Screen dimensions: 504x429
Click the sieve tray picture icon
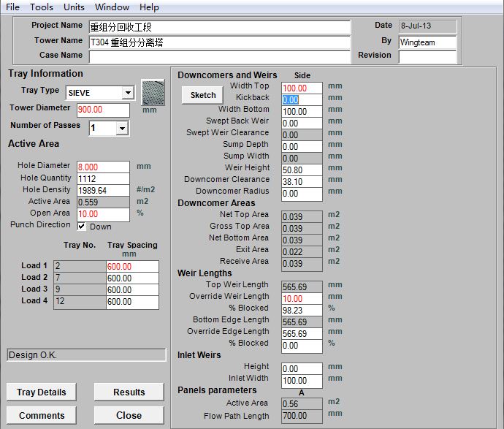pyautogui.click(x=153, y=93)
